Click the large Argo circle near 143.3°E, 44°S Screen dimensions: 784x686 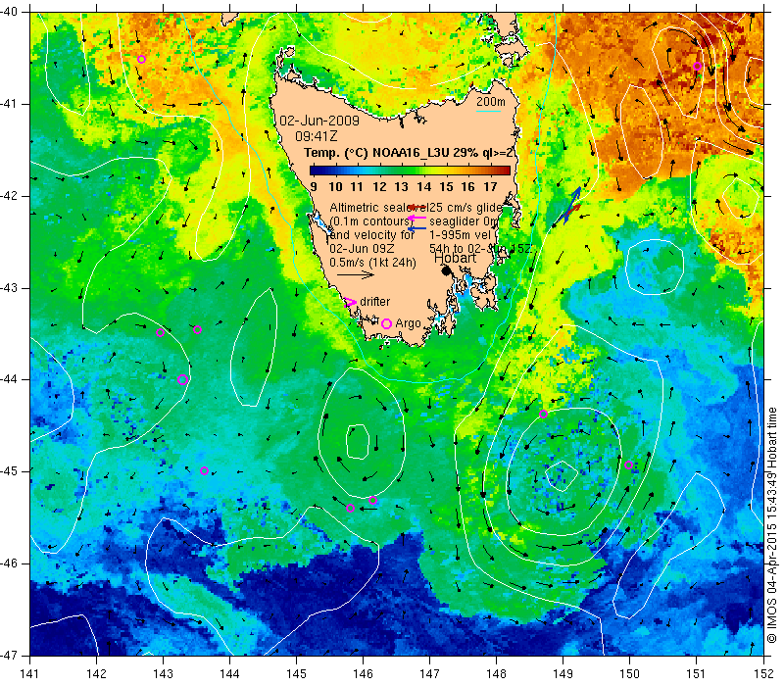[x=182, y=379]
